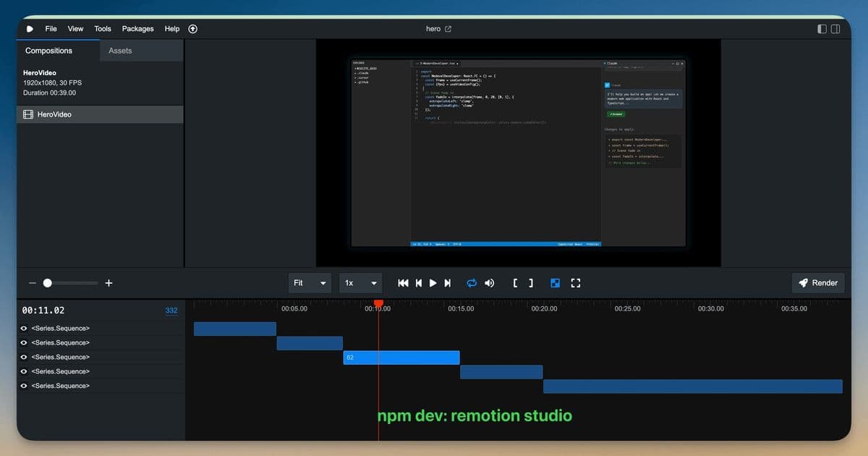The height and width of the screenshot is (456, 868).
Task: Jump to the first frame
Action: (x=403, y=283)
